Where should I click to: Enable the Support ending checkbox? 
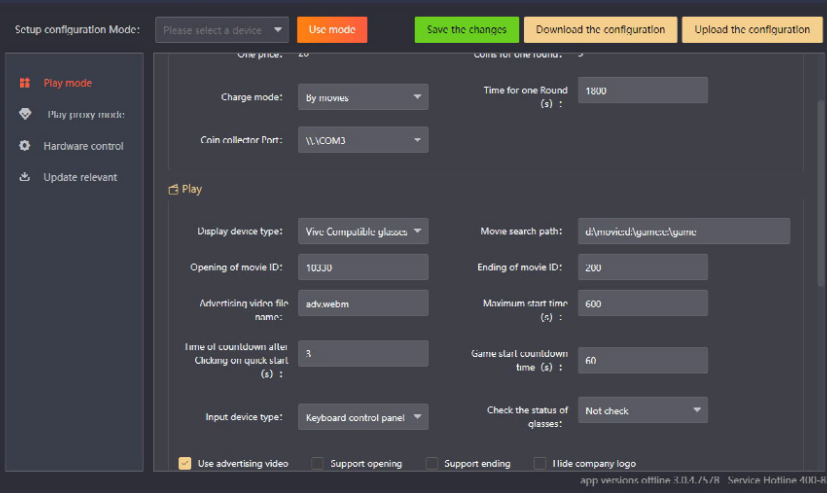click(432, 463)
